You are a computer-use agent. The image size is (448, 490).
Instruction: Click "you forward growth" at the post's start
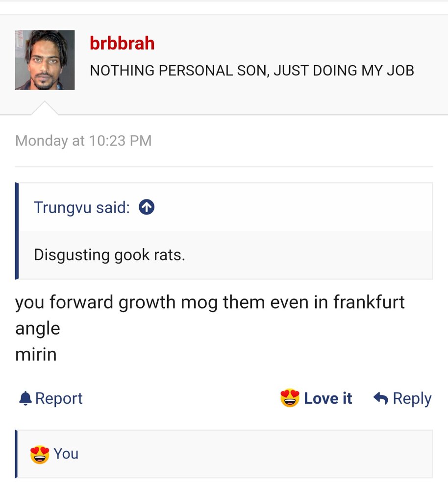[x=96, y=302]
